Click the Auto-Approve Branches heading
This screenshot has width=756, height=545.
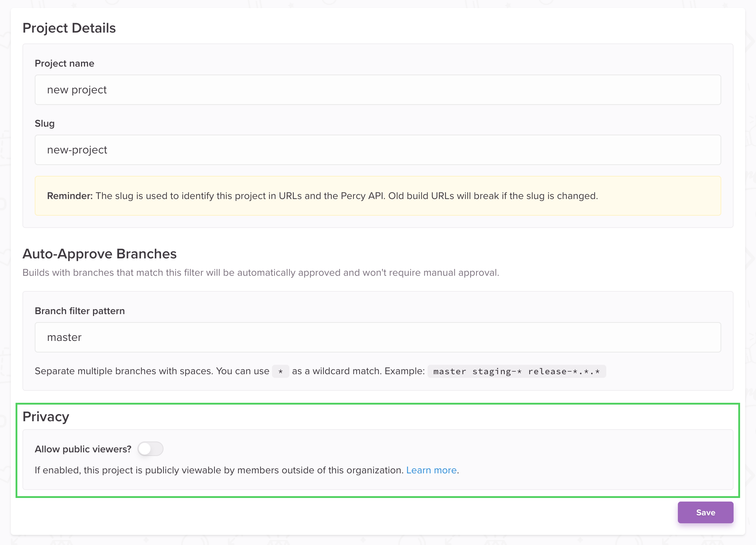pos(99,254)
